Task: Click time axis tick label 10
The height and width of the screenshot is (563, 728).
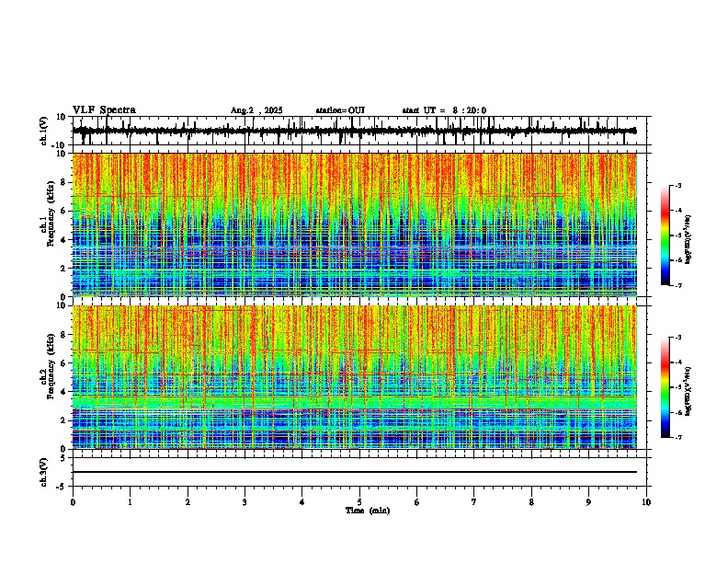Action: 646,502
